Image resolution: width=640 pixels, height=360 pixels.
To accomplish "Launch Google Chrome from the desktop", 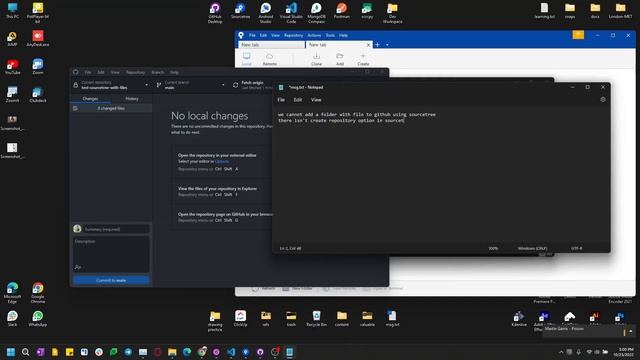I will 38,293.
